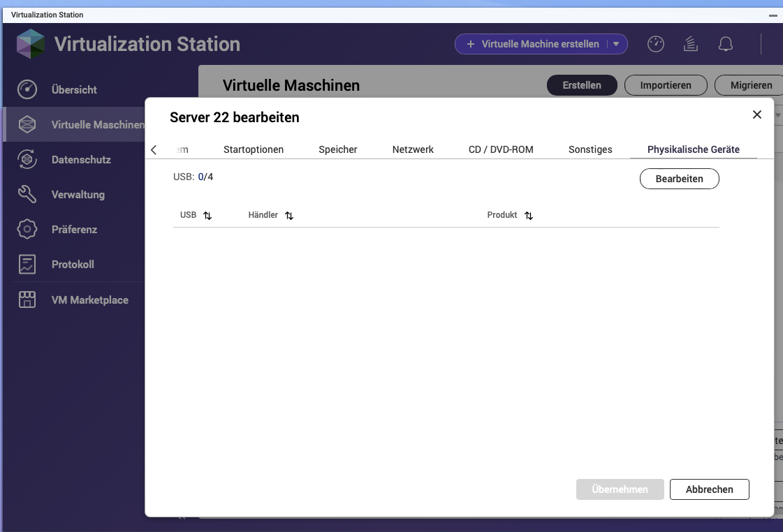This screenshot has width=783, height=532.
Task: Select the Präferenz gear icon
Action: click(x=27, y=229)
